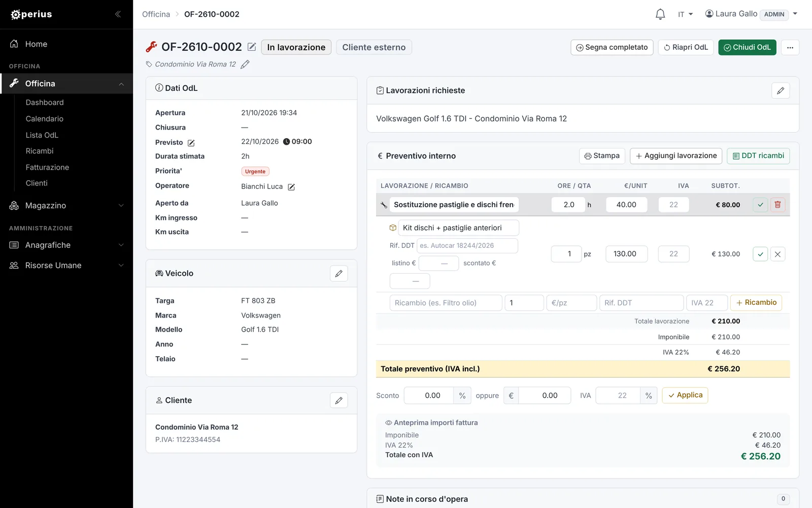Click the user avatar icon for Laura Gallo
Image resolution: width=812 pixels, height=508 pixels.
tap(709, 14)
